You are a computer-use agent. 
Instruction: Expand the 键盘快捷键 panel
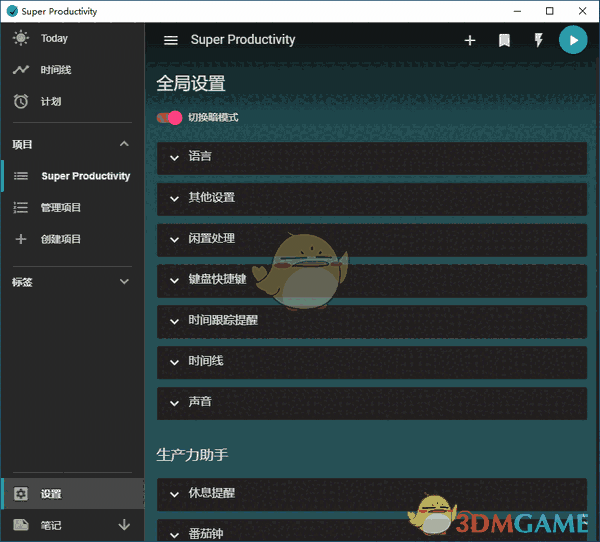pos(372,281)
